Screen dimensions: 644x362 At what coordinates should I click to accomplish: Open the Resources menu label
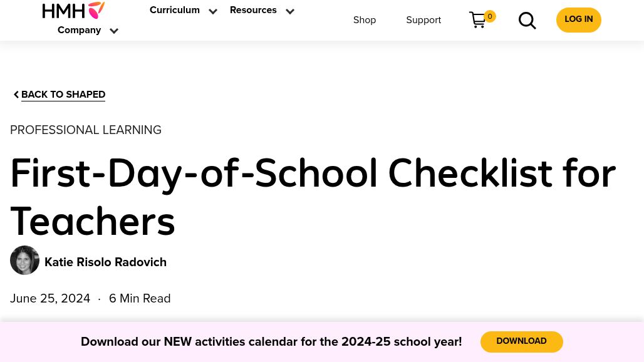pyautogui.click(x=253, y=11)
